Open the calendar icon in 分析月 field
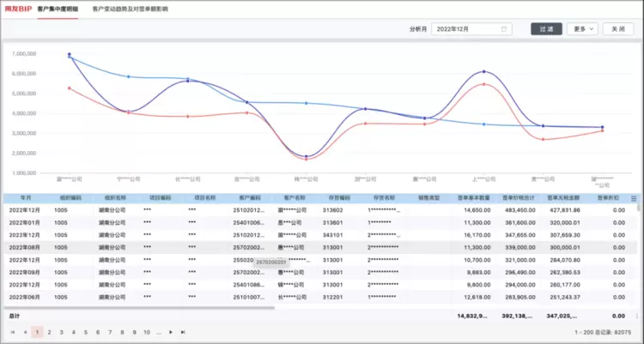This screenshot has width=644, height=344. (x=504, y=29)
